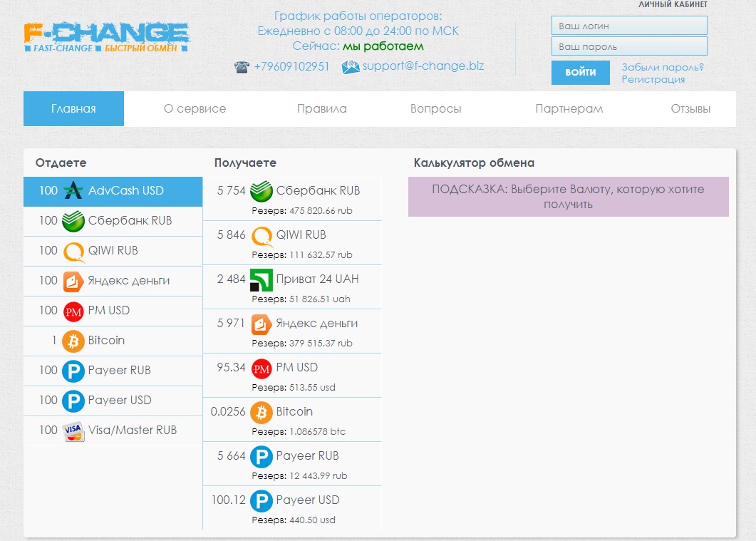Screen dimensions: 756x541
Task: Select Bitcoin label in Отдаете
Action: 106,340
